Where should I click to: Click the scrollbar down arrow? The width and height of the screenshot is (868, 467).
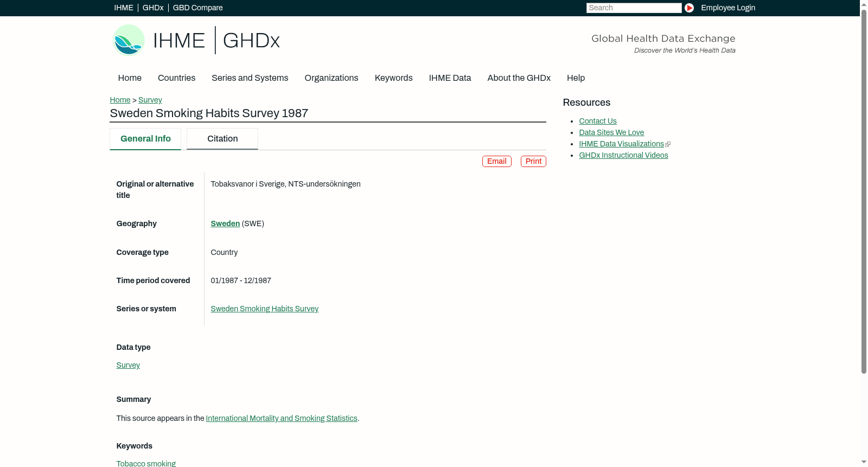click(x=864, y=463)
